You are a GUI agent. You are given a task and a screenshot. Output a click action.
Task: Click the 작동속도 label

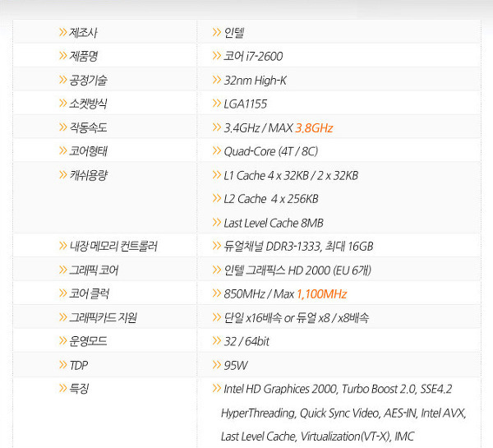coord(89,127)
